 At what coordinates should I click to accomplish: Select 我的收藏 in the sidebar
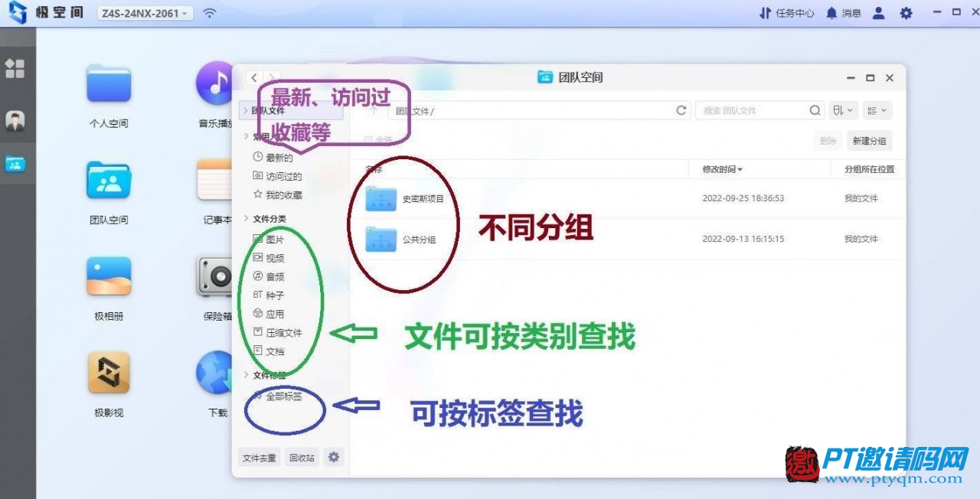pos(283,195)
